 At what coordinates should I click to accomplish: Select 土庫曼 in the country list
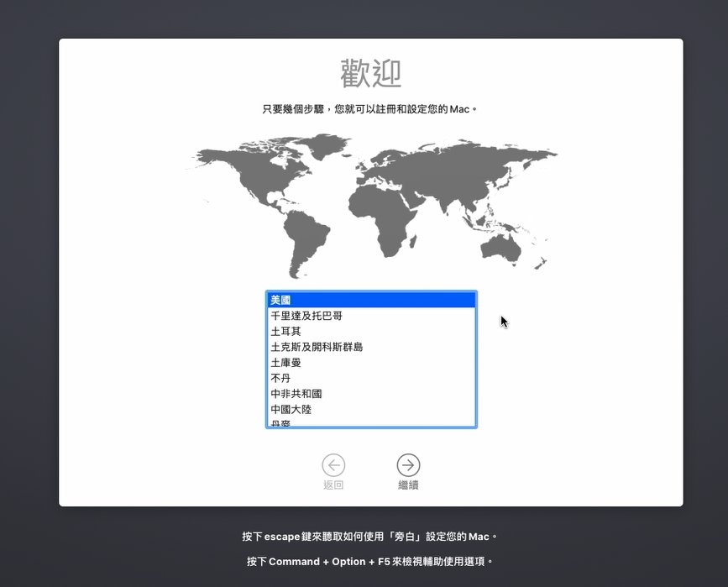[x=371, y=363]
